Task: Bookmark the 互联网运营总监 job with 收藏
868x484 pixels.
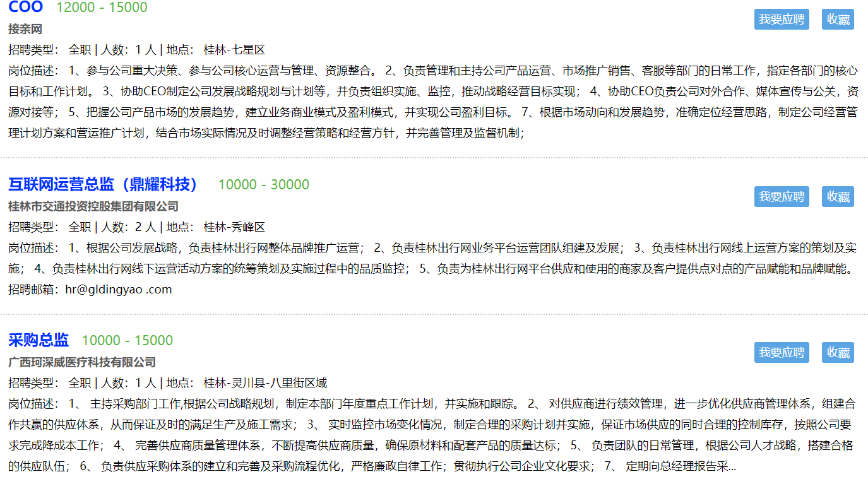Action: [x=838, y=196]
